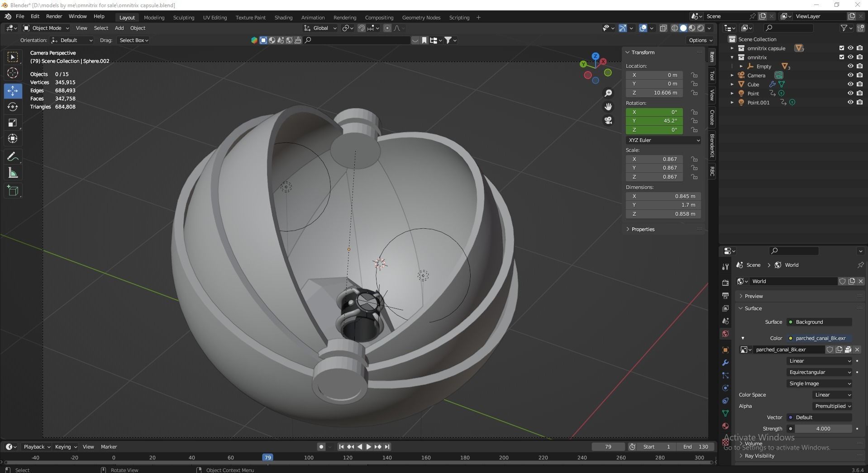Select the Measure tool
This screenshot has width=868, height=473.
point(13,173)
